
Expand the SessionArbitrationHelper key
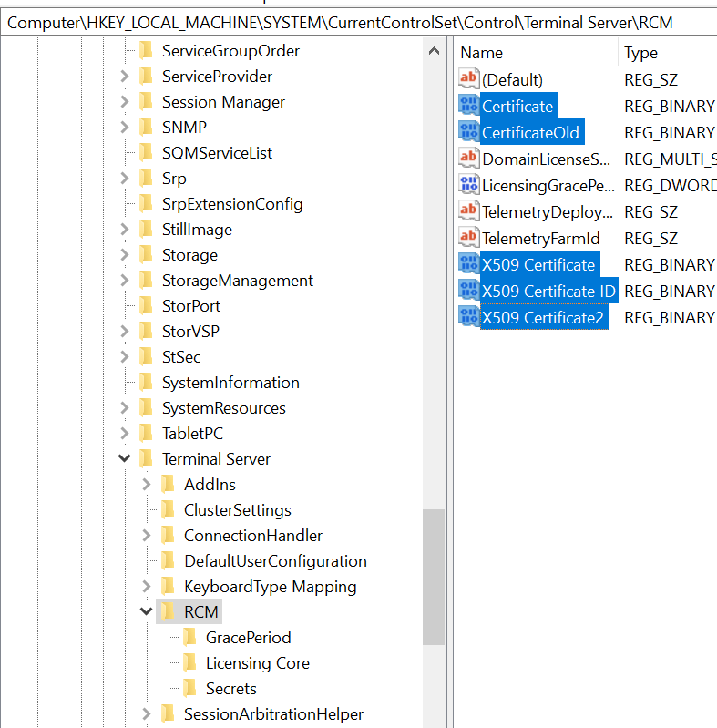pos(147,714)
